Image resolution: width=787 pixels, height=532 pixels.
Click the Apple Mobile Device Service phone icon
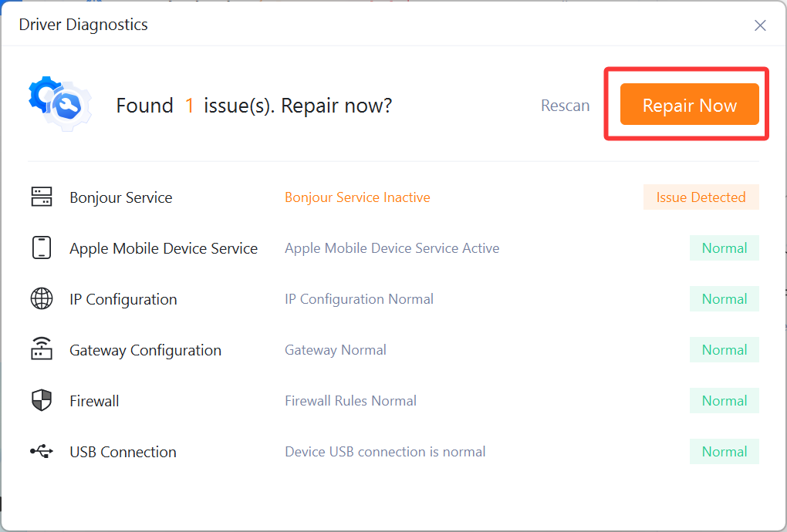(x=42, y=247)
